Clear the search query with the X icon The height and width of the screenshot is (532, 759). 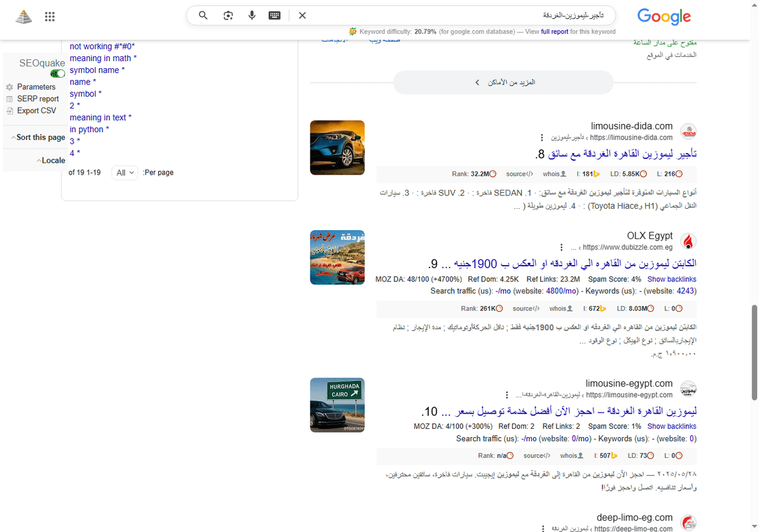[302, 15]
